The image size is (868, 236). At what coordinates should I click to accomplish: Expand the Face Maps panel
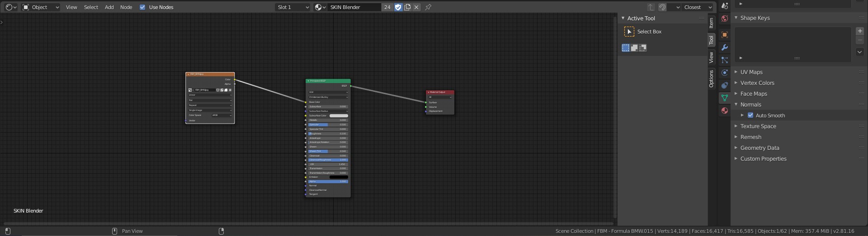pos(736,94)
